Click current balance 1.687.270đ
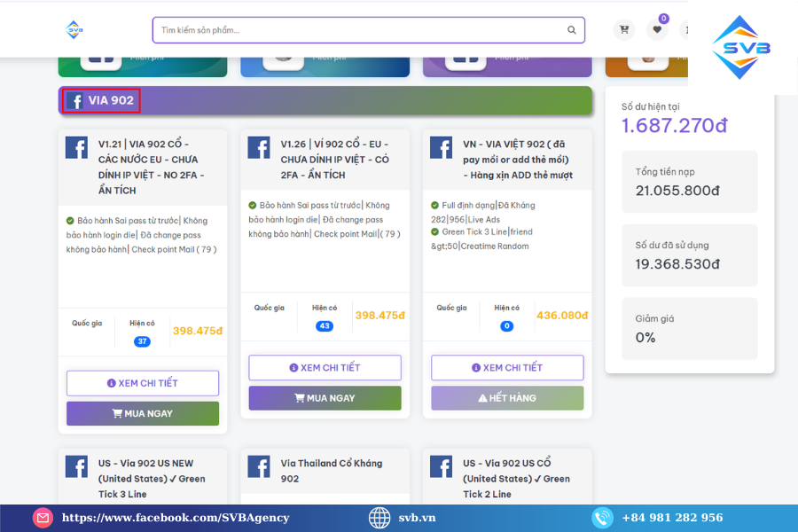 pos(675,126)
